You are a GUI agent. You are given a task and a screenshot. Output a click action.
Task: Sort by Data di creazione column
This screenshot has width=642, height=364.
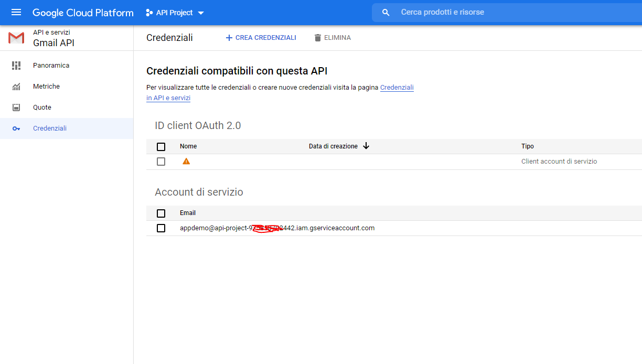pos(333,146)
